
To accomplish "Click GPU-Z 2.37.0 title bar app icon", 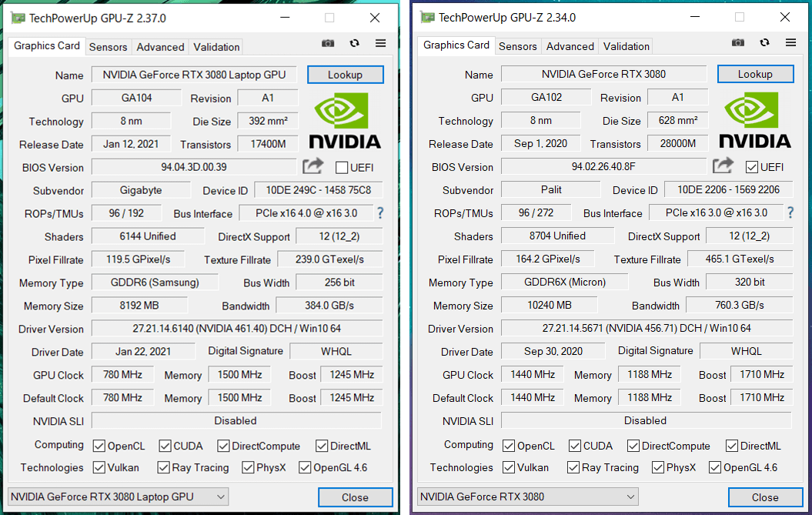I will (x=18, y=18).
